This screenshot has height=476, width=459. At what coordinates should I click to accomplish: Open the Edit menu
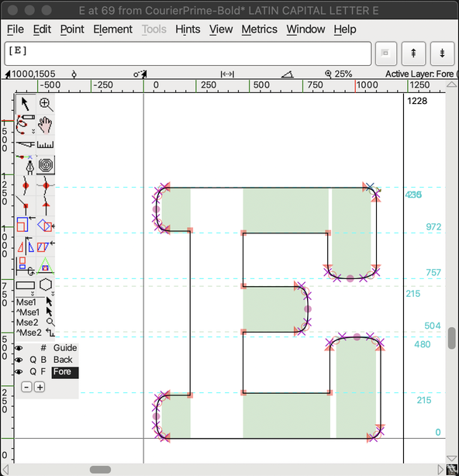coord(42,29)
